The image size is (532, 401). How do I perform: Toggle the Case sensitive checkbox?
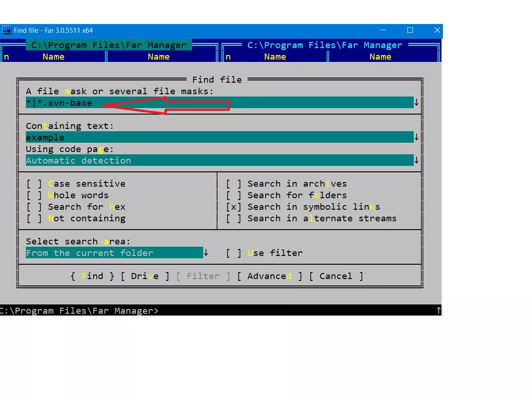[34, 184]
